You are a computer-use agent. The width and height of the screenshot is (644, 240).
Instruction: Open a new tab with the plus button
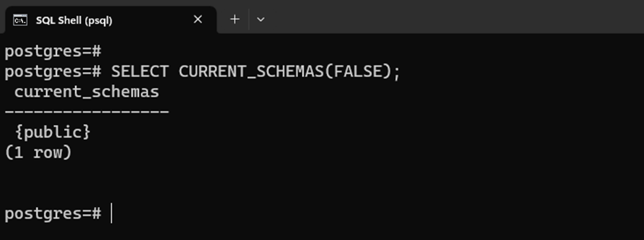(x=234, y=19)
